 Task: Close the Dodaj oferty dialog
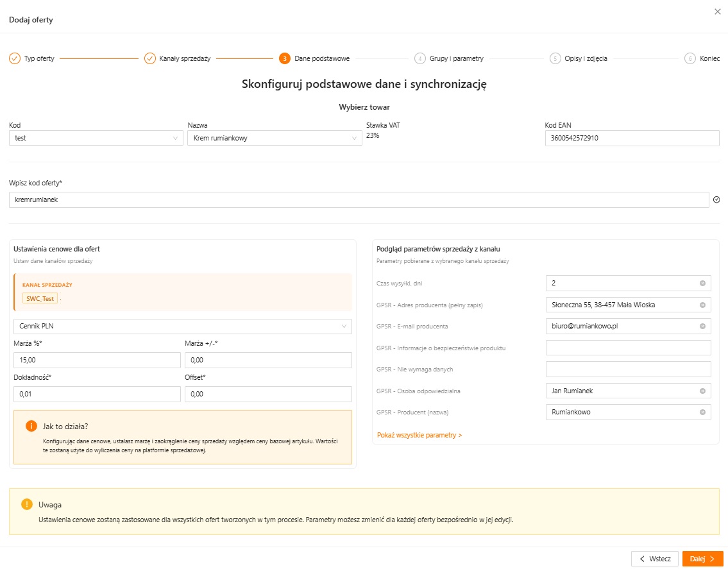[717, 12]
